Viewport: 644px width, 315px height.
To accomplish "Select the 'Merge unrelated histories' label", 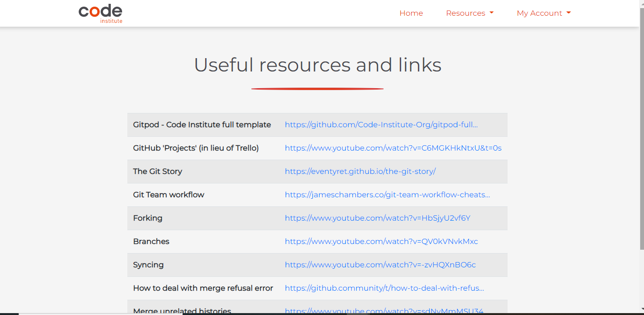I will [182, 311].
